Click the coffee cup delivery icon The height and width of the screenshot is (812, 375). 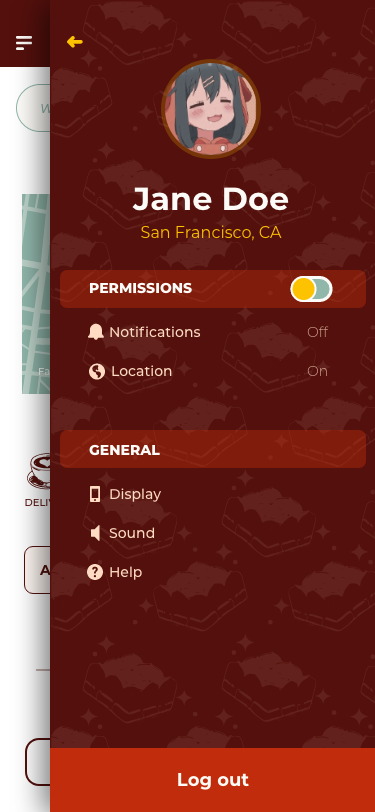39,471
